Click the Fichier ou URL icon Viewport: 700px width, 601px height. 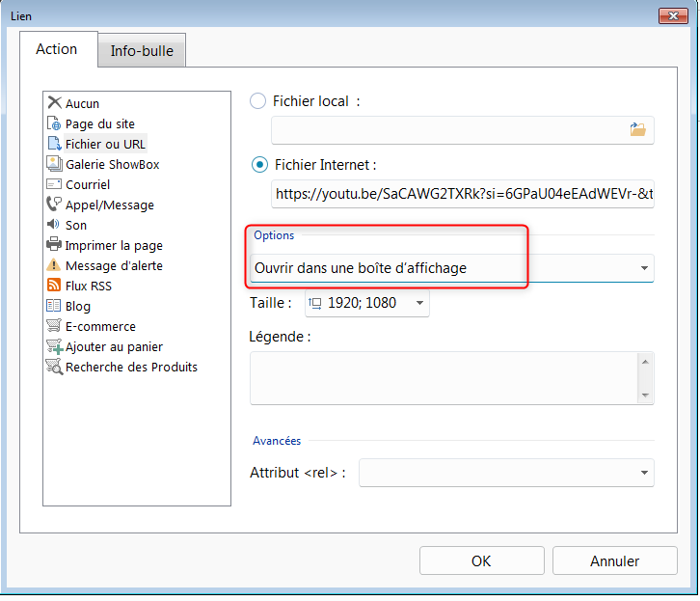pyautogui.click(x=54, y=144)
